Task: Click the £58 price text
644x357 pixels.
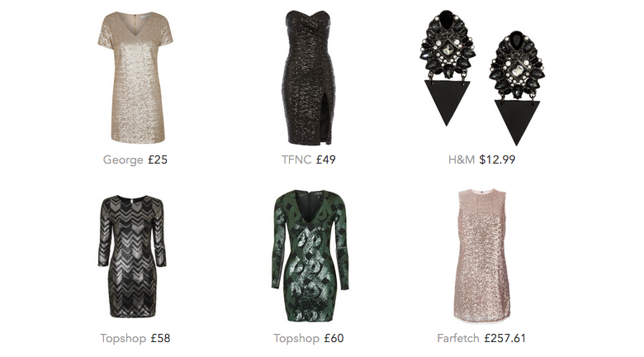Action: [160, 339]
